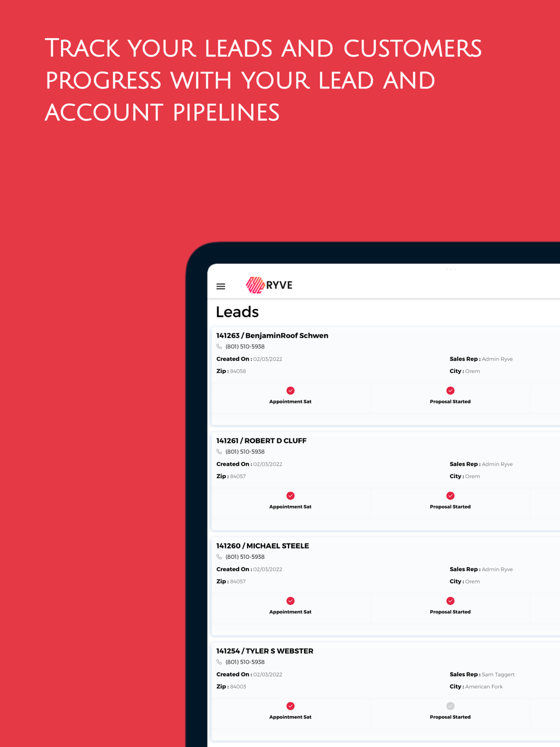The image size is (560, 747).
Task: Call TYLER S WEBSTER phone number
Action: click(245, 662)
